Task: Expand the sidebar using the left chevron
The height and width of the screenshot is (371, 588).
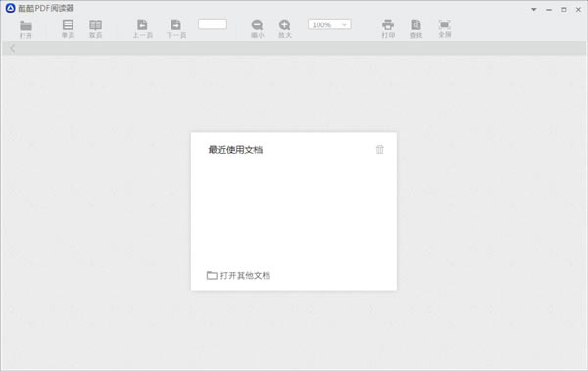Action: tap(13, 48)
